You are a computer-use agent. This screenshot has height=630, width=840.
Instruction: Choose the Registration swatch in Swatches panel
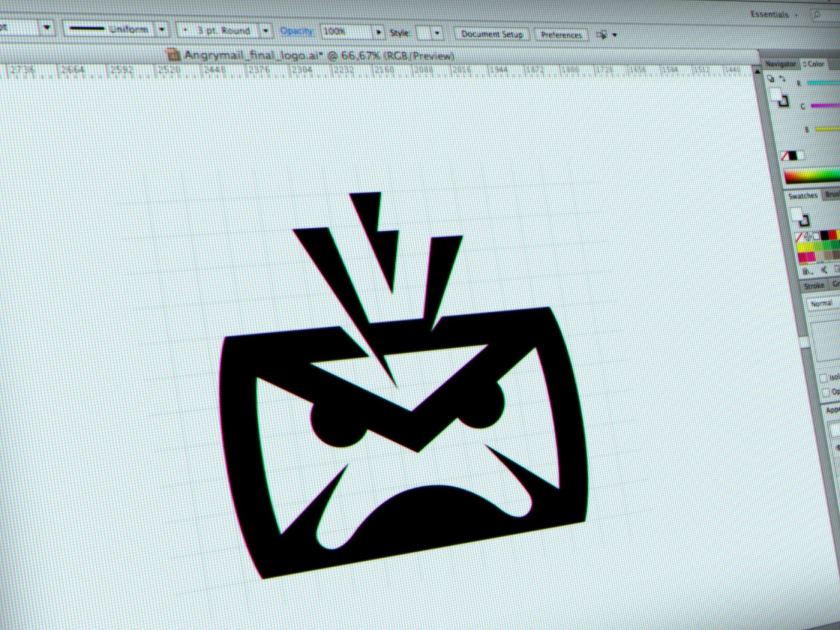point(808,237)
